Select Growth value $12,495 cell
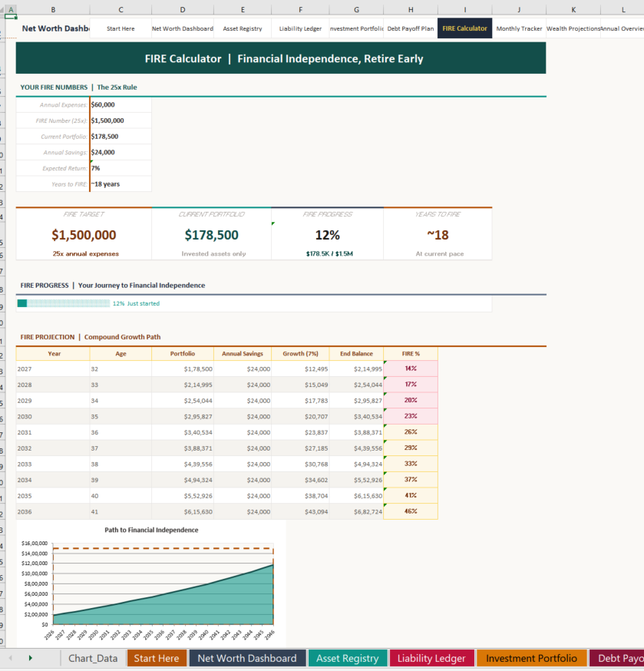The image size is (644, 671). coord(300,369)
